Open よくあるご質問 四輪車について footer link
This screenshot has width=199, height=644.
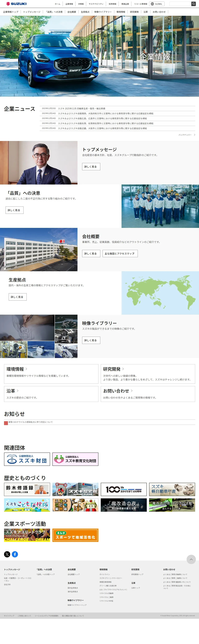click(x=175, y=574)
